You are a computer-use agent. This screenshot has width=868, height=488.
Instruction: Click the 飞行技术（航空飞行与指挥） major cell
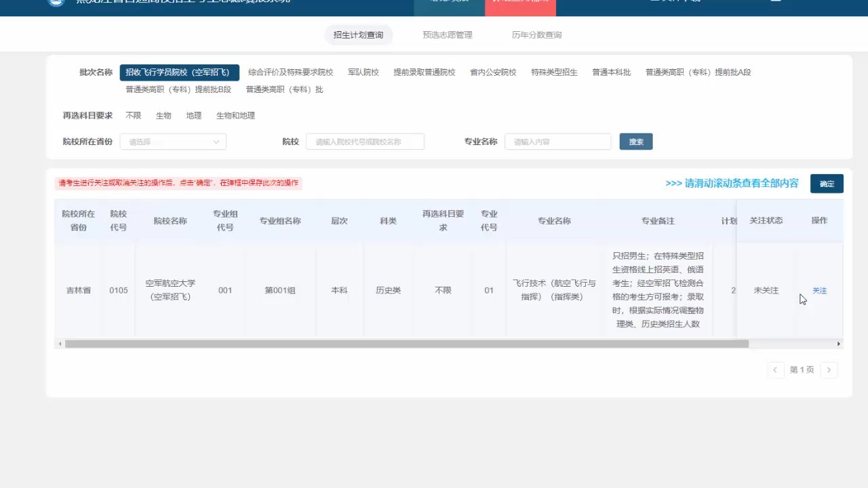click(x=554, y=291)
